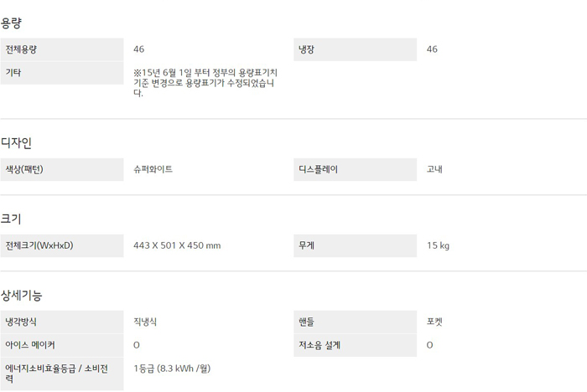The height and width of the screenshot is (392, 587).
Task: Click the 46 value beside 전체용량
Action: point(139,49)
